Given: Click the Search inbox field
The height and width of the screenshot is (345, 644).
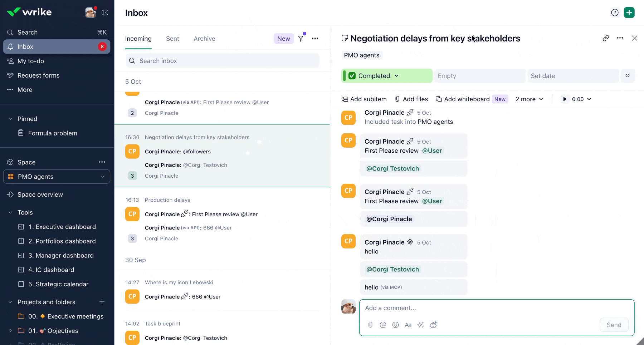Looking at the screenshot, I should coord(222,61).
